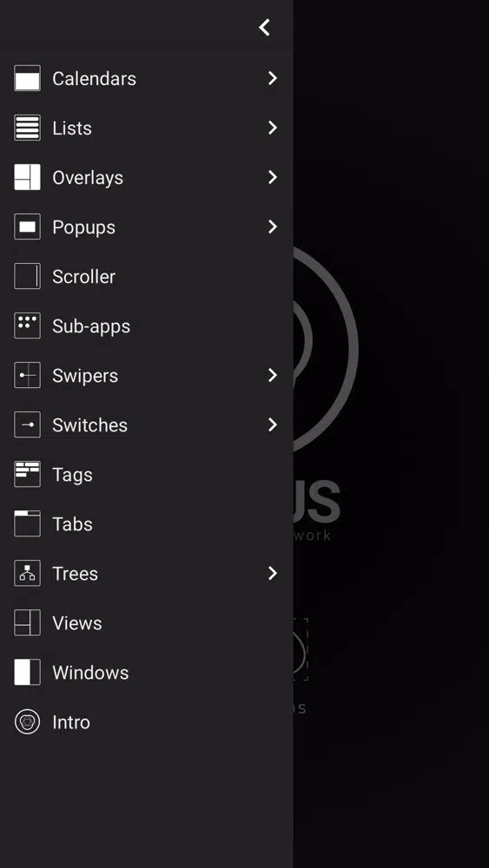The height and width of the screenshot is (868, 489).
Task: Click the Swipers icon
Action: 27,375
